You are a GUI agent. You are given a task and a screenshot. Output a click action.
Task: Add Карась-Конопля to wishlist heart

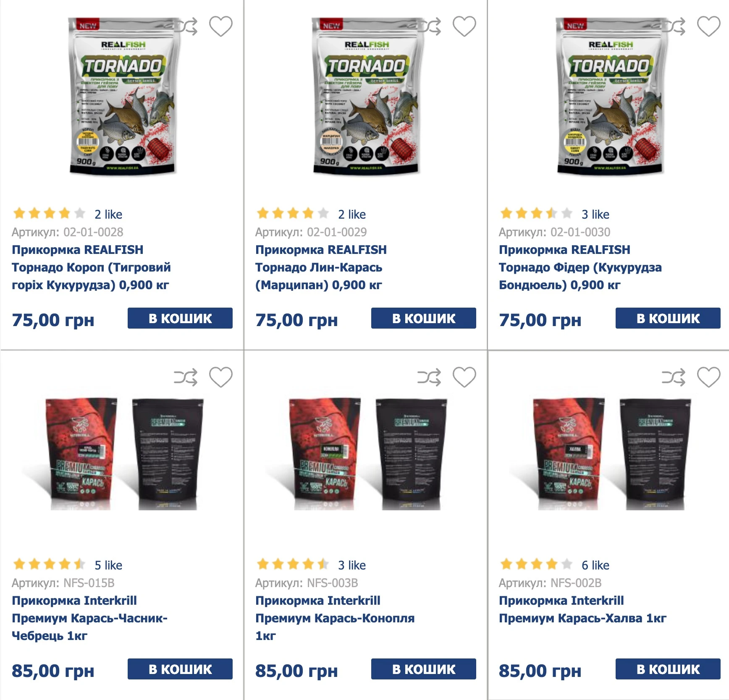[464, 377]
